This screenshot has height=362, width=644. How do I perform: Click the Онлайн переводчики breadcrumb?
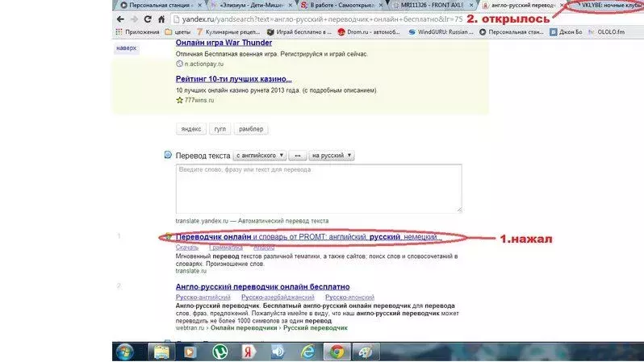click(244, 328)
